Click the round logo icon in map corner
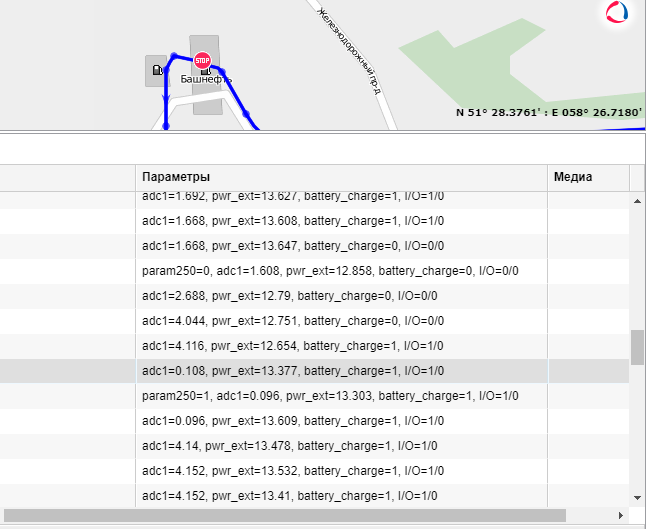Screen dimensions: 647x529 coord(619,12)
